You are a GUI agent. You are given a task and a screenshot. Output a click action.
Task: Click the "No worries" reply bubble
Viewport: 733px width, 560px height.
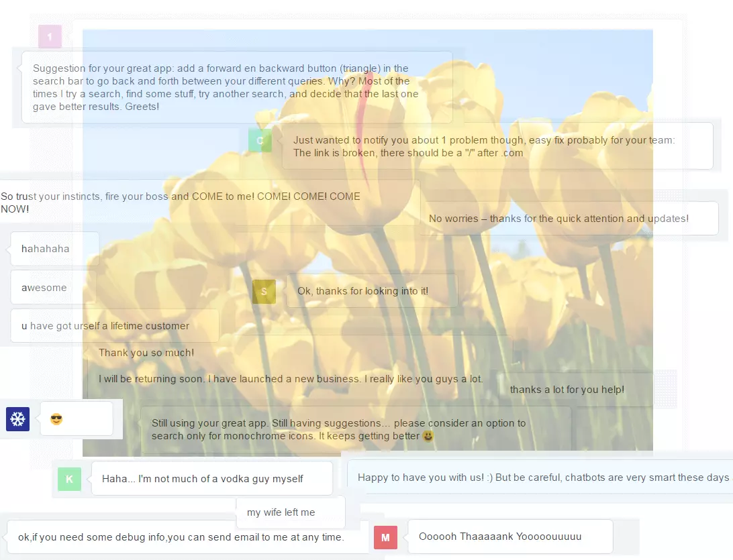568,219
